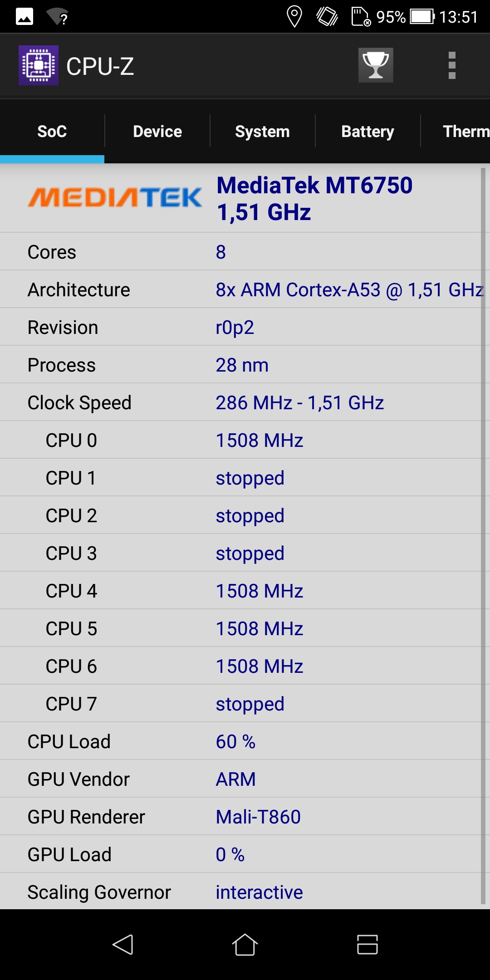Select the Scaling Governor row
The width and height of the screenshot is (490, 980).
click(x=240, y=892)
